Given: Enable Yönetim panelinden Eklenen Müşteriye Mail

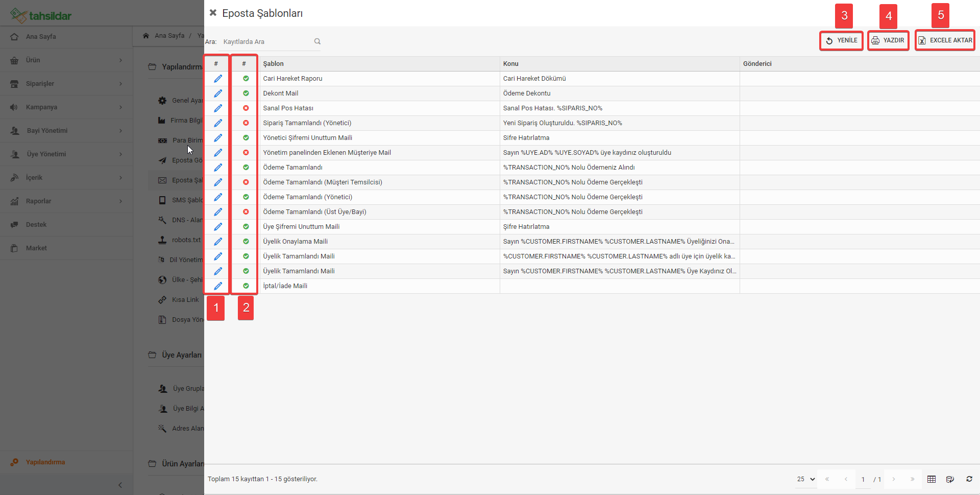Looking at the screenshot, I should (x=246, y=153).
